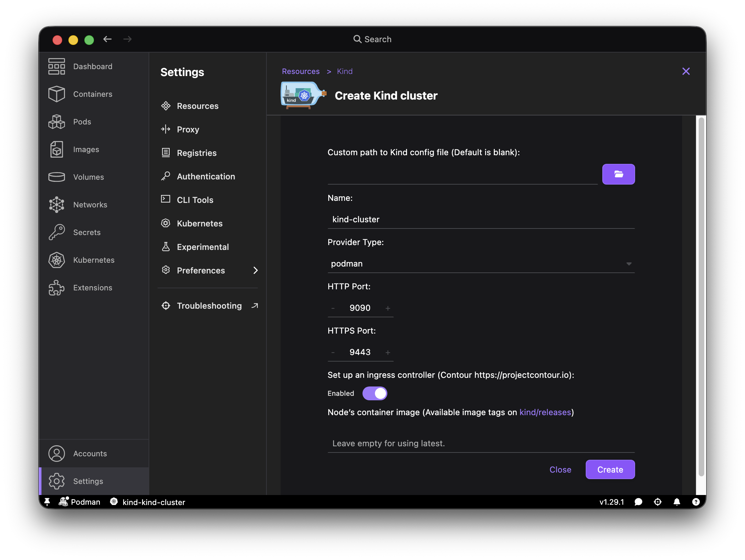Click the Create button
The height and width of the screenshot is (560, 745).
(x=610, y=469)
